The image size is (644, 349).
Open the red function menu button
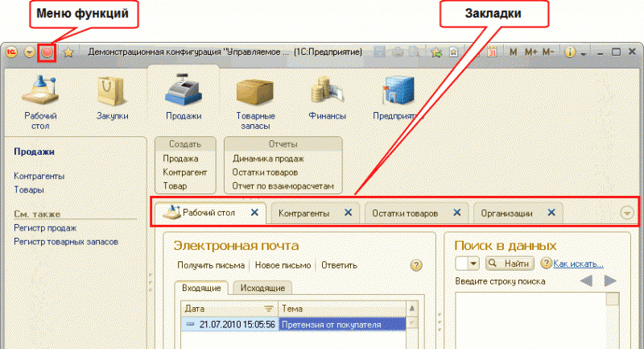(47, 52)
